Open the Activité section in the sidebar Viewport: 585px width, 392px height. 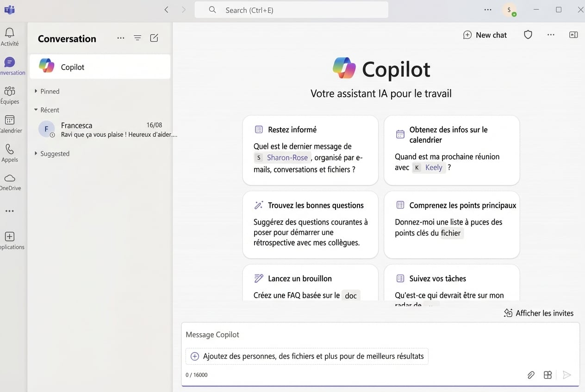10,32
